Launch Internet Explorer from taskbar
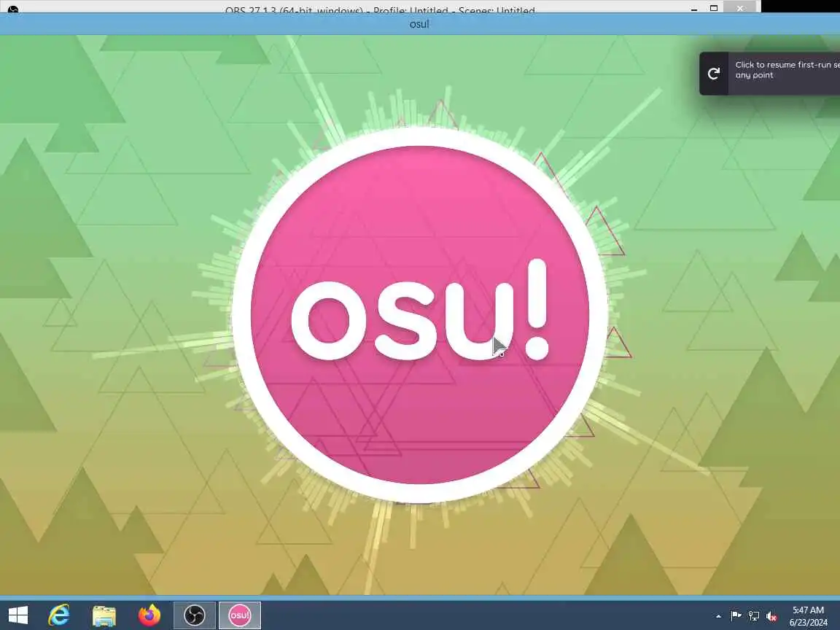Screen dimensions: 840x630 [59, 615]
